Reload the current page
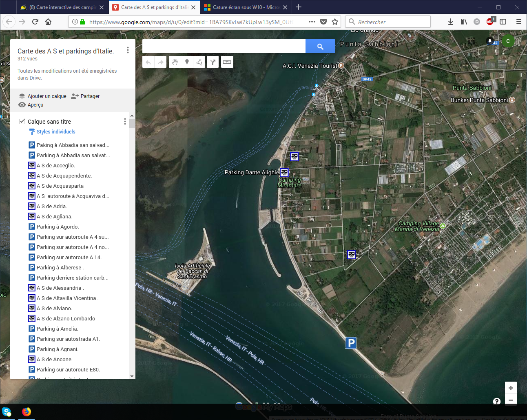The image size is (527, 420). click(35, 22)
